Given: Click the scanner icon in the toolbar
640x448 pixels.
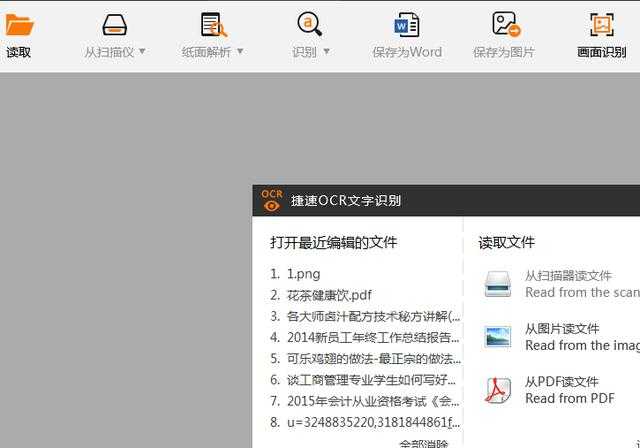Looking at the screenshot, I should pyautogui.click(x=114, y=24).
